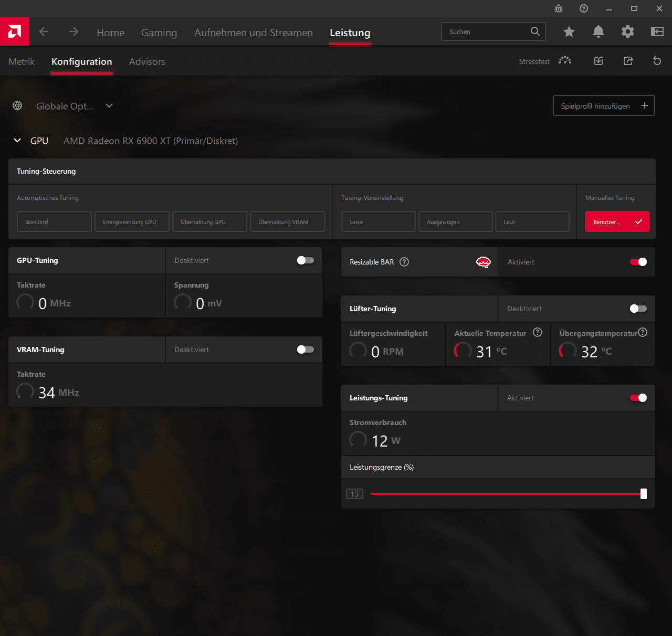Open help for Aktuelle Temperatur
This screenshot has height=636, width=672.
click(538, 332)
